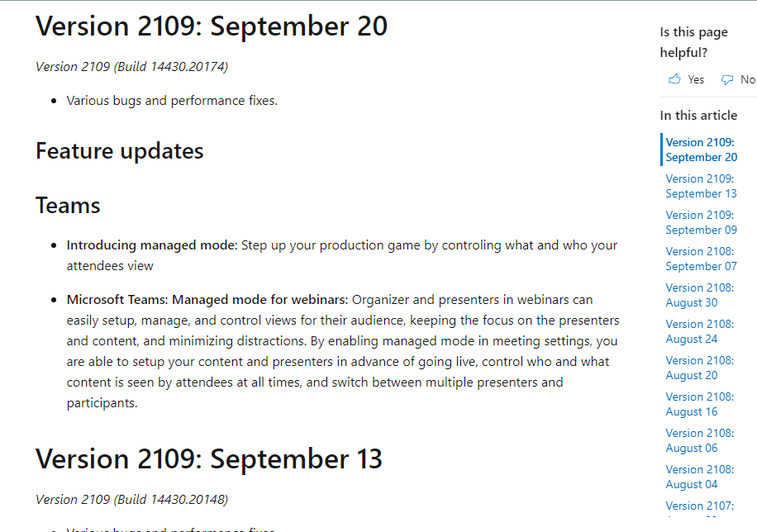Select the highlighted current article section link
The width and height of the screenshot is (757, 532).
click(x=700, y=150)
